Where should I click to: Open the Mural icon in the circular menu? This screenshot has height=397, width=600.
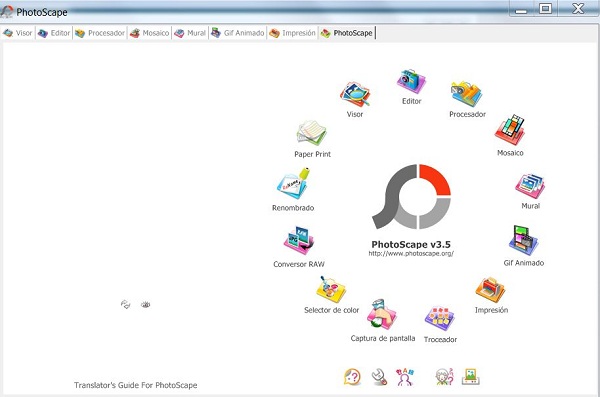pyautogui.click(x=530, y=186)
